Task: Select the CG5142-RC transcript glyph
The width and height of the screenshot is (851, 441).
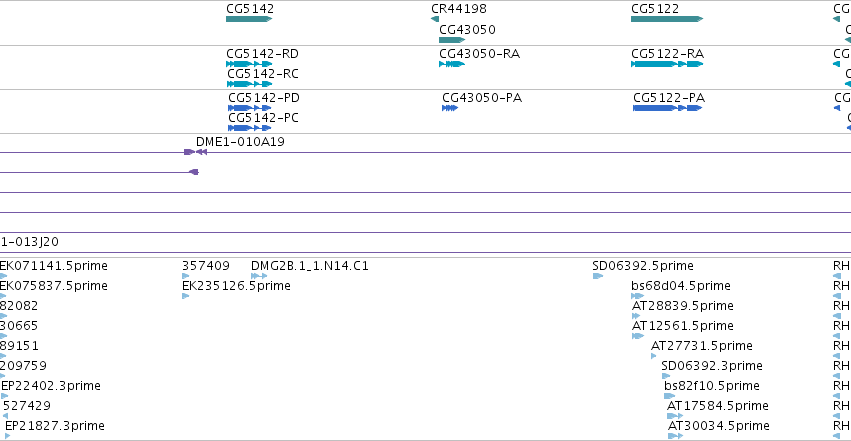Action: (x=250, y=84)
